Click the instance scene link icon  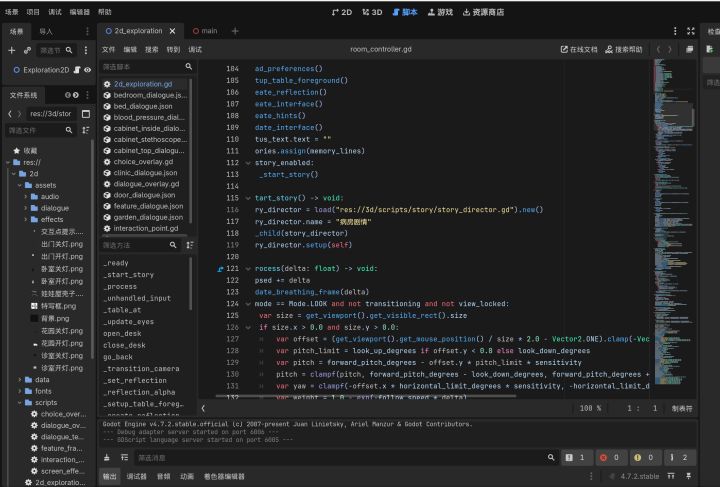28,50
